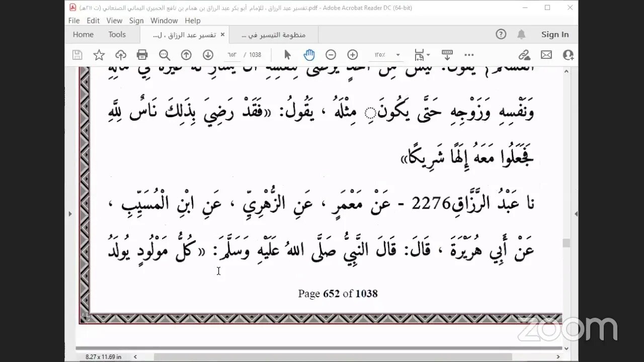Expand the zoom level dropdown

click(398, 55)
